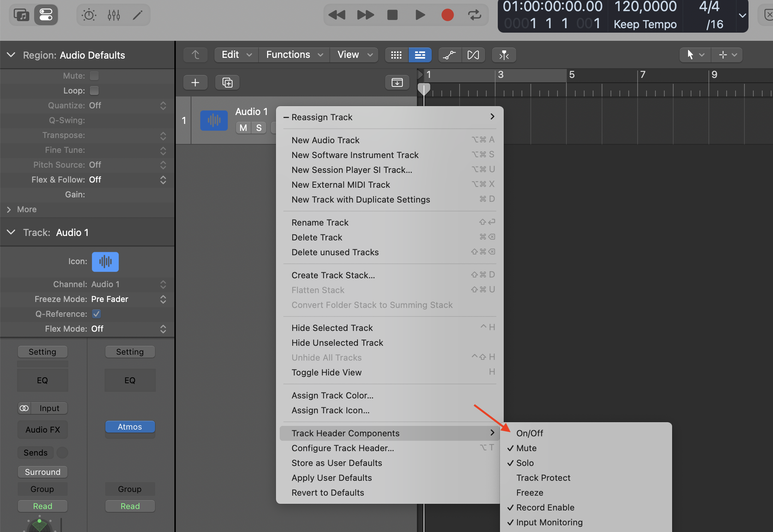Choose Configure Track Header
This screenshot has width=773, height=532.
(x=389, y=448)
